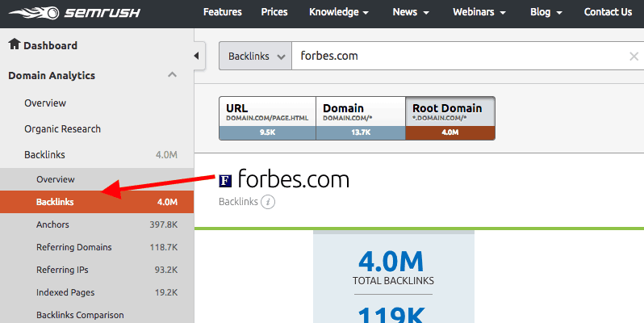This screenshot has height=323, width=644.
Task: Clear the search field with X icon
Action: coord(634,57)
